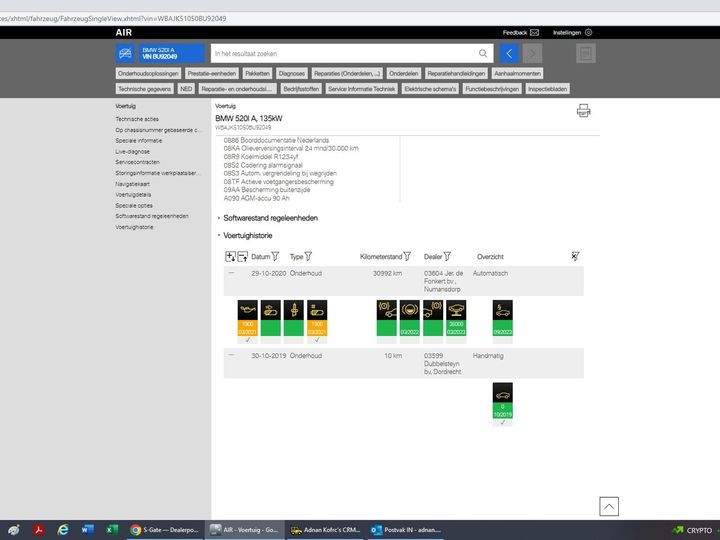The width and height of the screenshot is (720, 540).
Task: Click spark plug service icon
Action: pos(294,318)
